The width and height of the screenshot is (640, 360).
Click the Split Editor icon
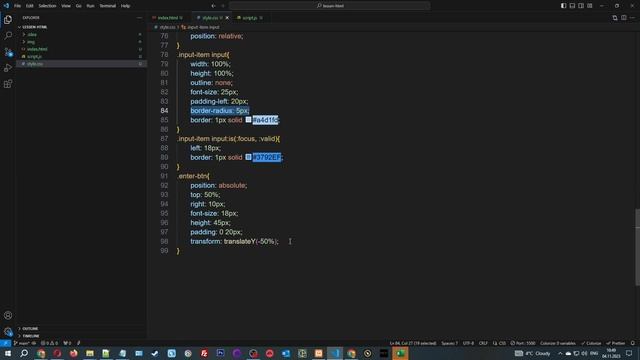tap(624, 18)
